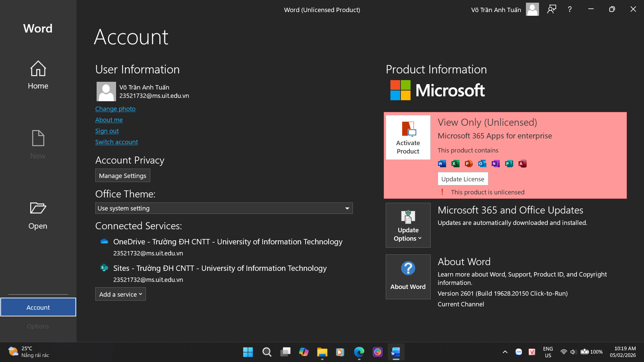Open Update Options menu
Viewport: 644px width, 362px height.
(408, 225)
